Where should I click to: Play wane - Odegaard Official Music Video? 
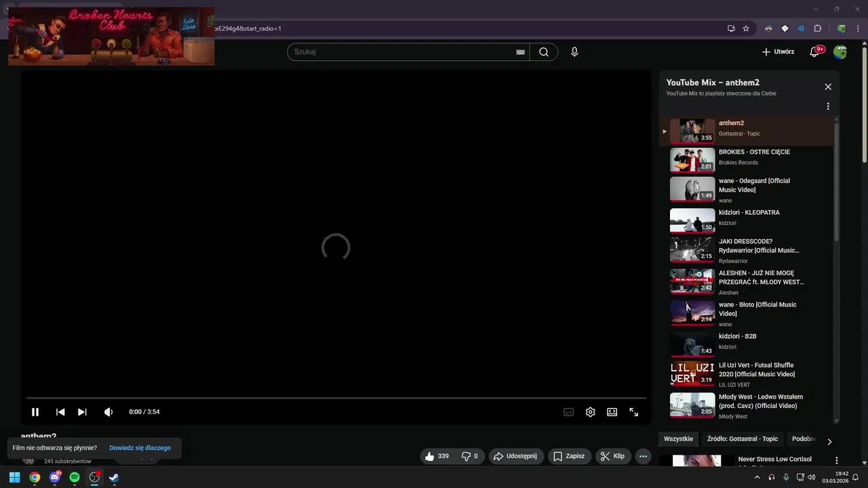click(x=746, y=190)
